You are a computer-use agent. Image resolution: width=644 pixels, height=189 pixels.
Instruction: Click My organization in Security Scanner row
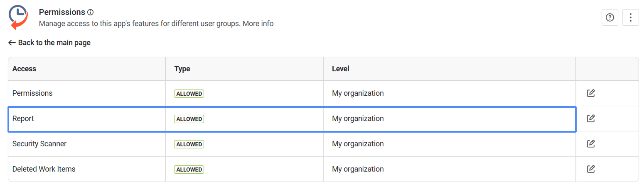(358, 144)
